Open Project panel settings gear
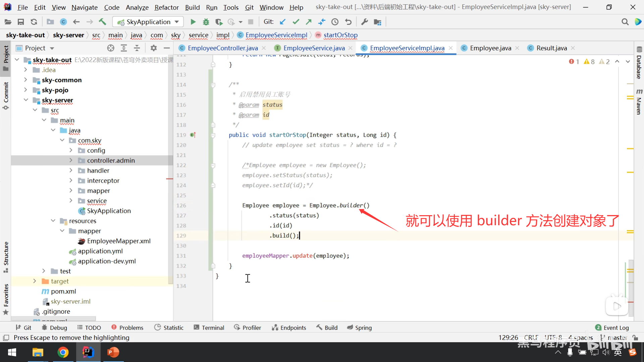Screen dimensions: 644x362 tap(154, 48)
